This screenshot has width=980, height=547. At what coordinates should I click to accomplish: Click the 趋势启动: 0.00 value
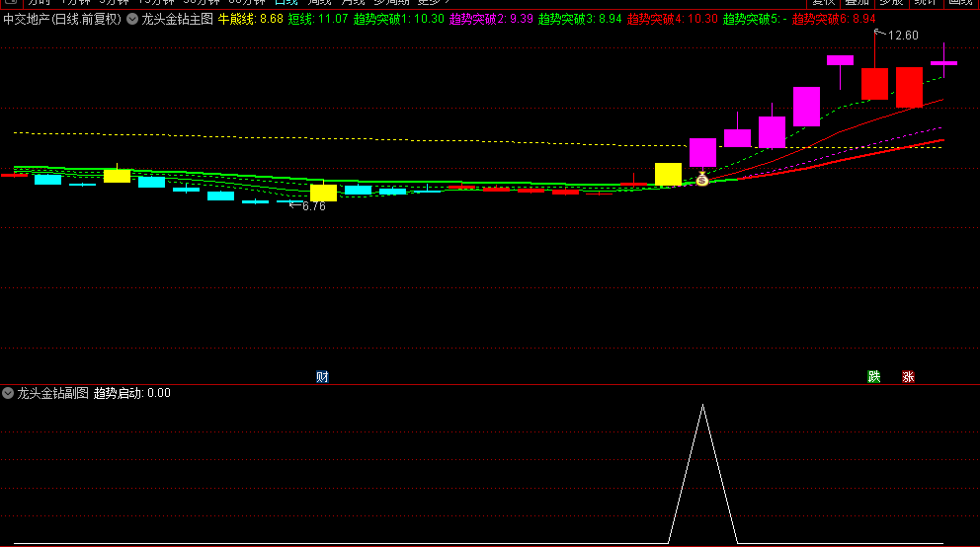pyautogui.click(x=131, y=393)
